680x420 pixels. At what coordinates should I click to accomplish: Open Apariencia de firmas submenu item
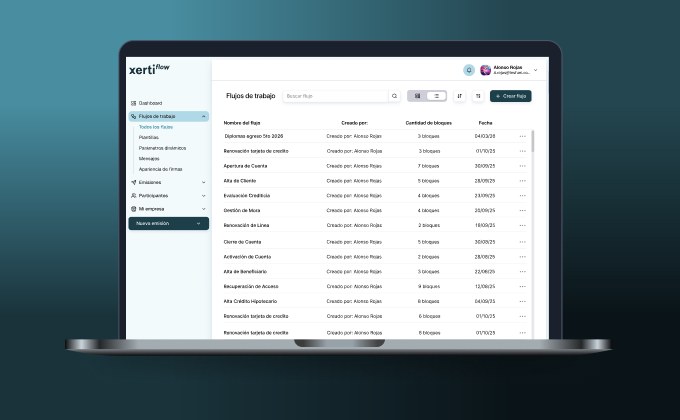pos(160,169)
